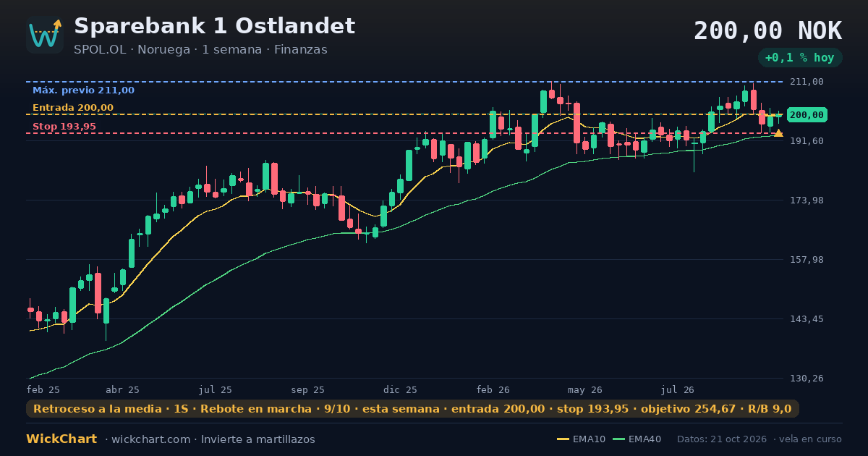This screenshot has height=456, width=868.
Task: Click the WickChart brand name in footer
Action: click(61, 439)
